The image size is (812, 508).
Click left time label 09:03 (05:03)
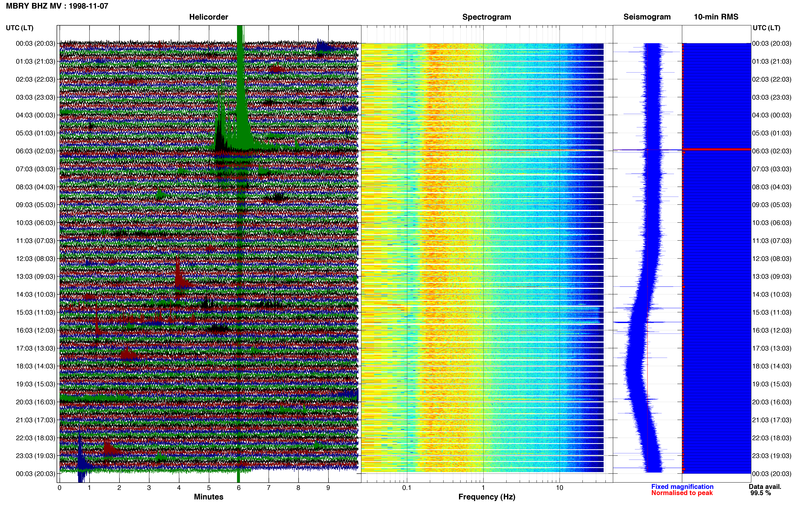pos(36,205)
